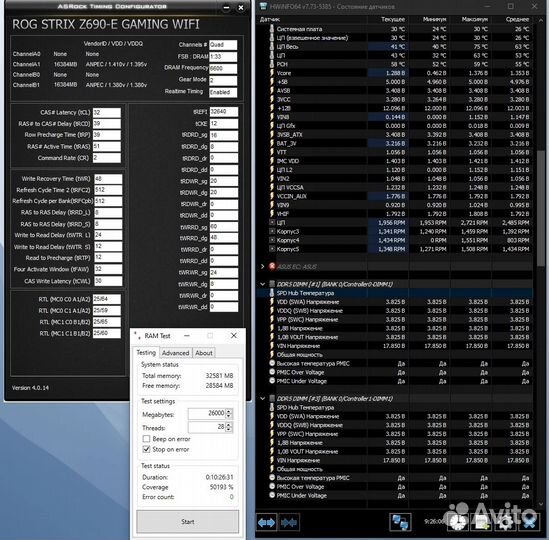Increase Megabytes with the spinner up arrow
The width and height of the screenshot is (549, 540).
[229, 411]
